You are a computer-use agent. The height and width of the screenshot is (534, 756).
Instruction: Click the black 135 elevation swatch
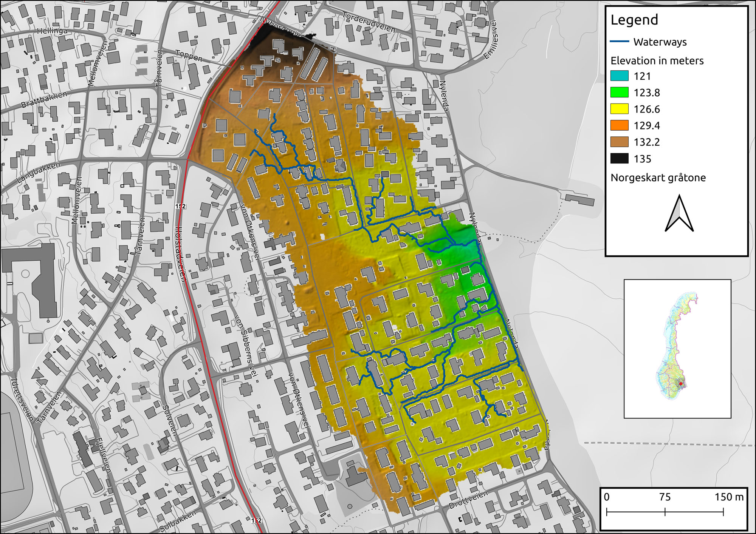pos(619,159)
